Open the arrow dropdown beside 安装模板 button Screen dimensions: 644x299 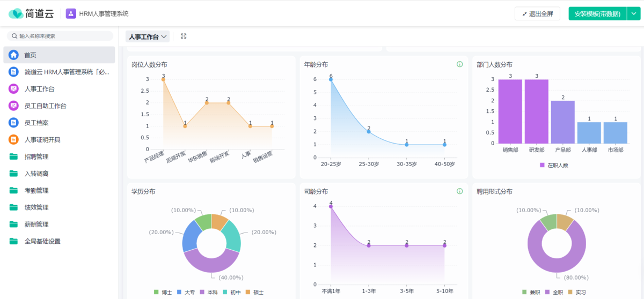coord(633,14)
